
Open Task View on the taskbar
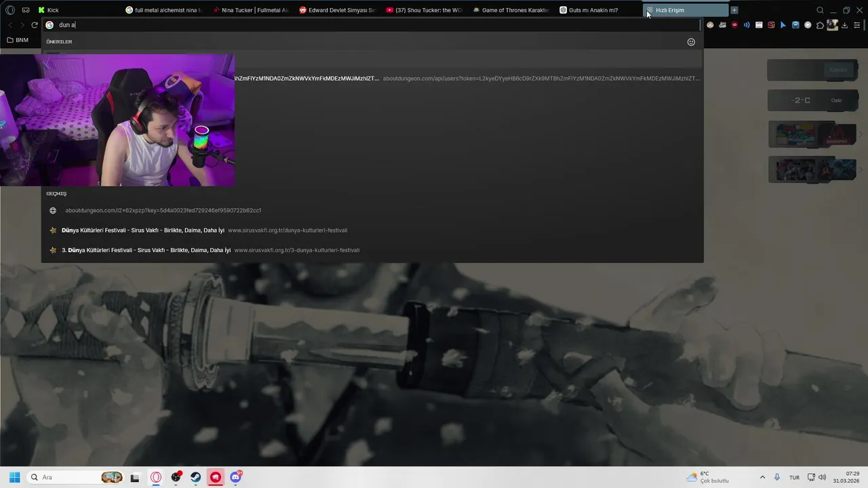[135, 477]
